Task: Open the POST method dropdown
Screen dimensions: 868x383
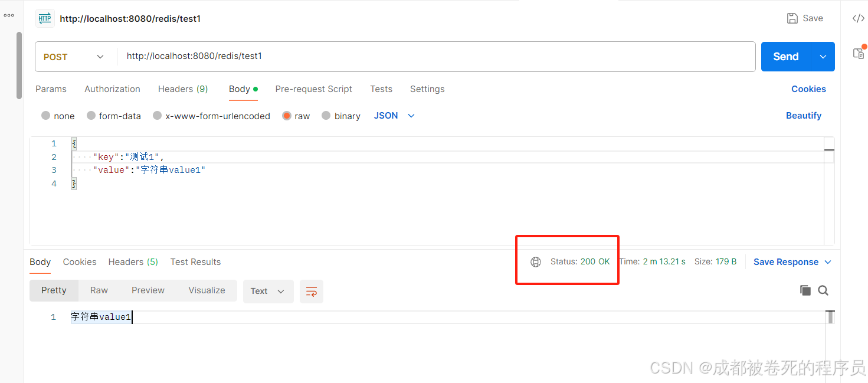Action: click(x=74, y=57)
